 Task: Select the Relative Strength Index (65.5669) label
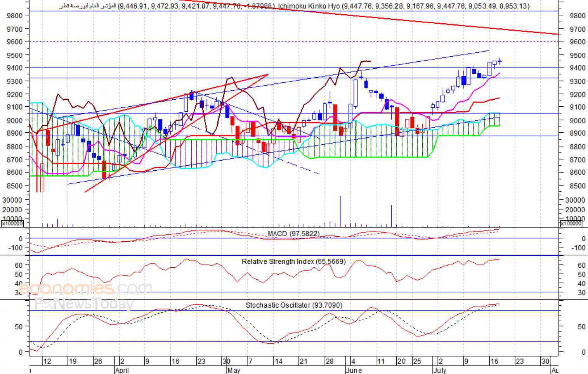tap(293, 261)
